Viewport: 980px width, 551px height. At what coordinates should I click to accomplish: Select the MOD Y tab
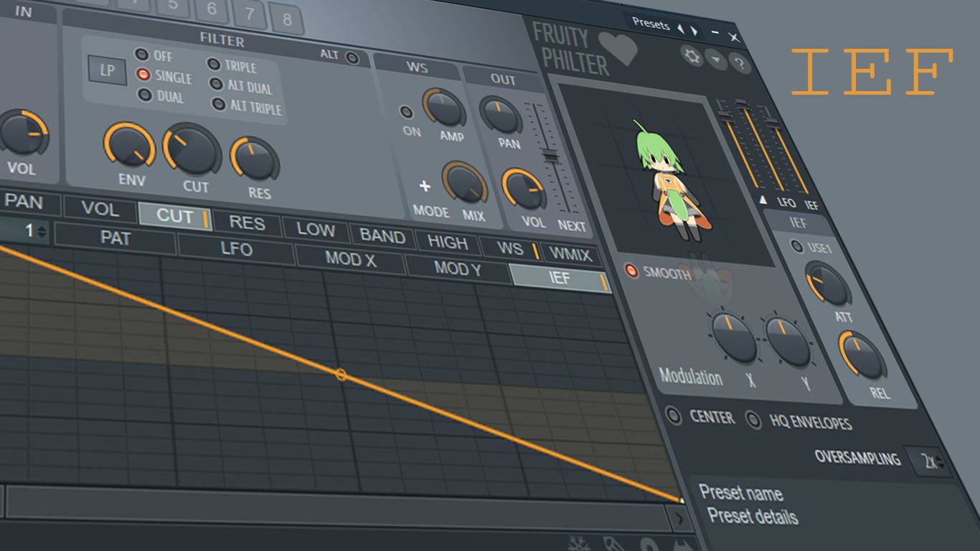pos(458,269)
